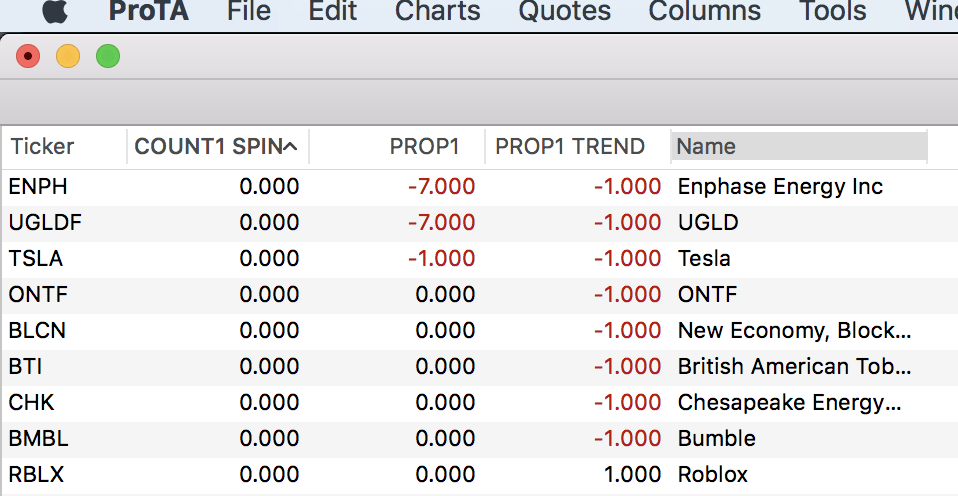Click ENPH's PROP1 TREND value -1.000
958x496 pixels.
tap(627, 186)
